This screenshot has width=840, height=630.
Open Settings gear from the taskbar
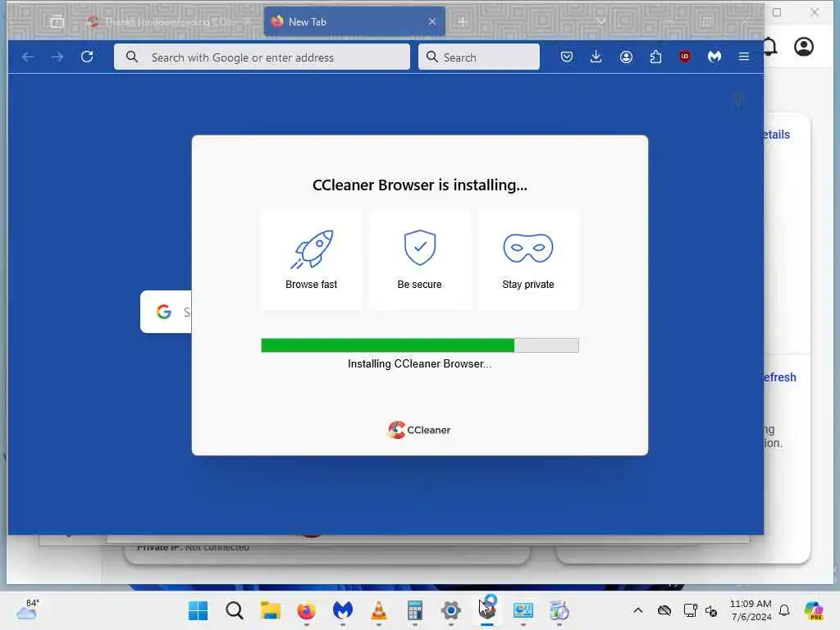(x=451, y=610)
